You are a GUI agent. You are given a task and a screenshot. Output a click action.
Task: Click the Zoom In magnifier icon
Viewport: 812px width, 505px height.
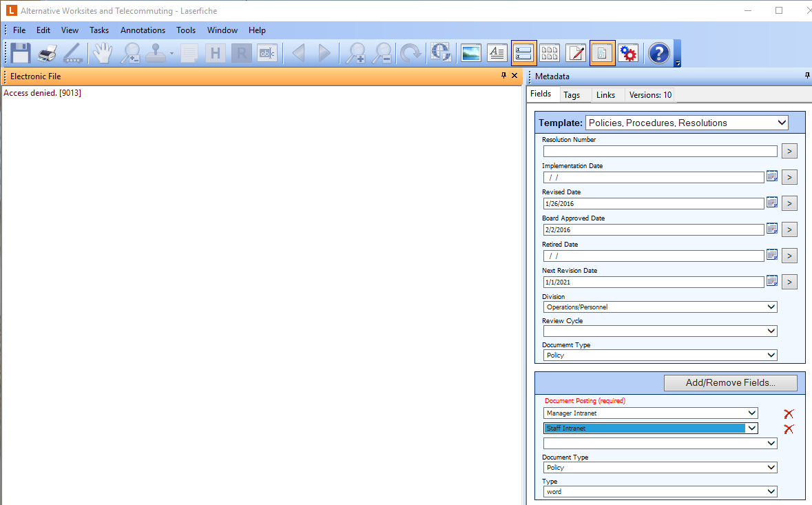click(x=356, y=53)
